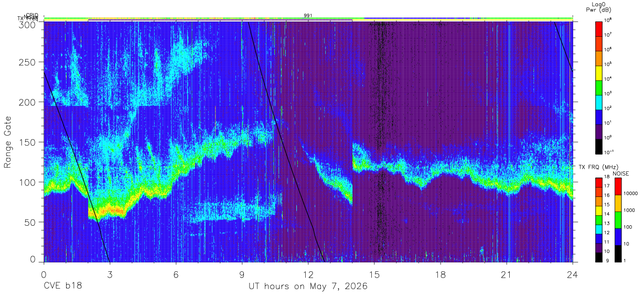Click the red segment of the Lag0 Pwr colorbar

click(599, 28)
